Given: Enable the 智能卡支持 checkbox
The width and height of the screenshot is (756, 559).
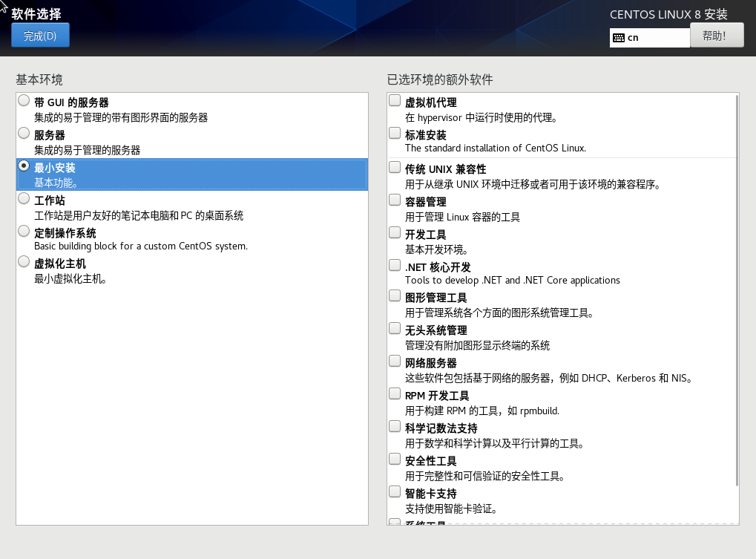Looking at the screenshot, I should pyautogui.click(x=395, y=491).
